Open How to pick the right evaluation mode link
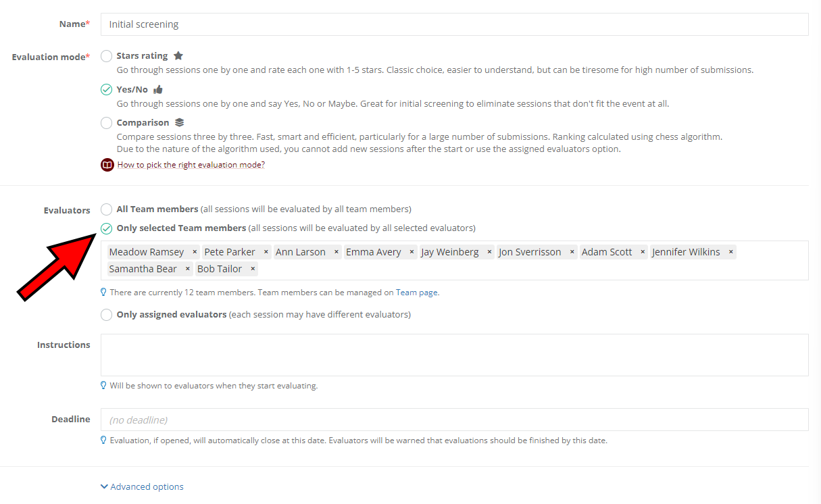The image size is (821, 504). coord(191,165)
